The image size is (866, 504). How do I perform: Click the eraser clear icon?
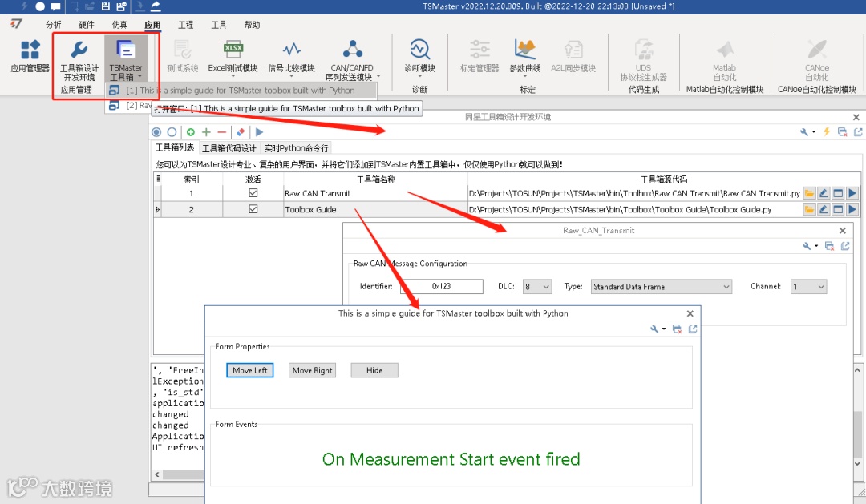click(241, 132)
